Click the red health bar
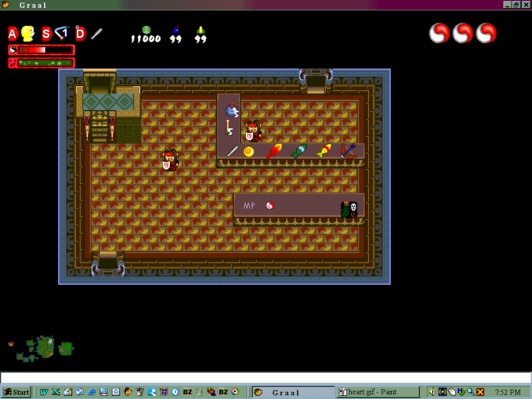532x399 pixels. tap(42, 50)
